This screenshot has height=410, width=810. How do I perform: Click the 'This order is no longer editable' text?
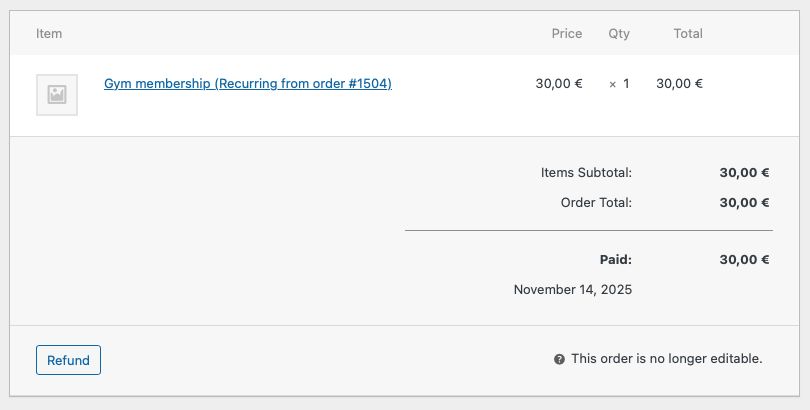pyautogui.click(x=666, y=359)
